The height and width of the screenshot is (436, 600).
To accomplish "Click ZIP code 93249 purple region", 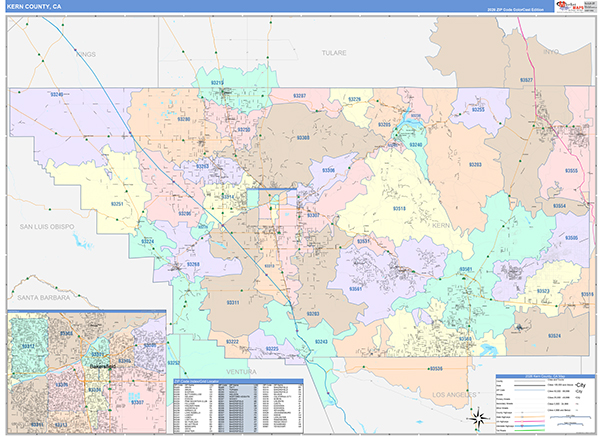I will point(57,94).
